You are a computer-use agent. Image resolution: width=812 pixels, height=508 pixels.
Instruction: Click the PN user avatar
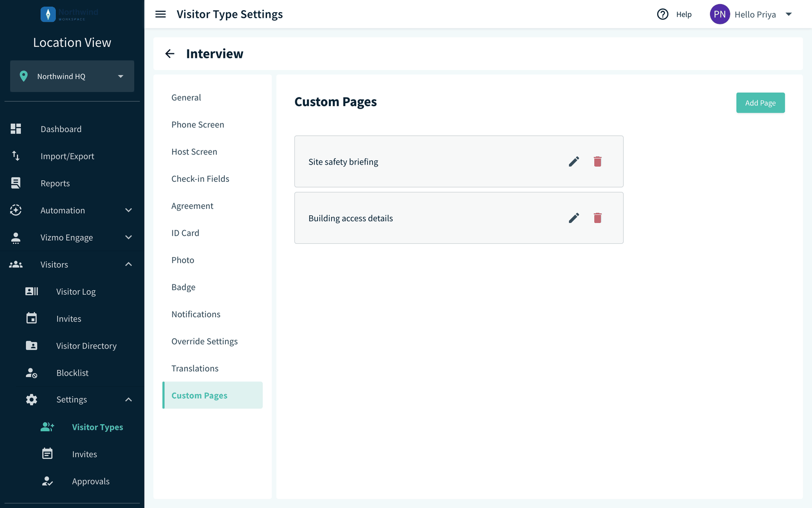pyautogui.click(x=720, y=14)
